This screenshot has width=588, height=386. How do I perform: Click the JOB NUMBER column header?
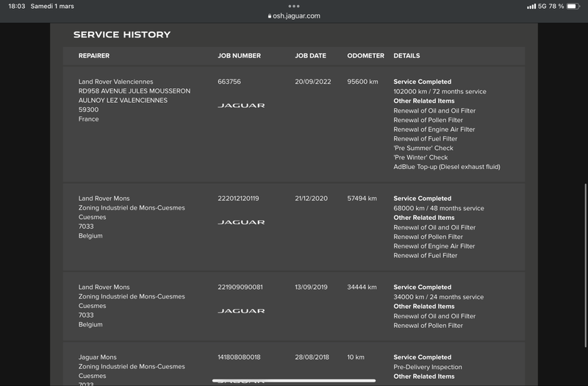click(240, 56)
